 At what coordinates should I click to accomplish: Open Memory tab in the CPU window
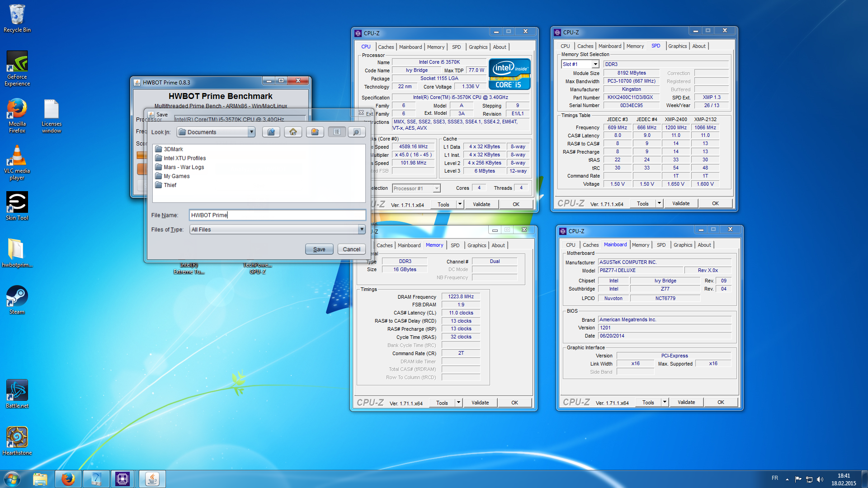[435, 47]
